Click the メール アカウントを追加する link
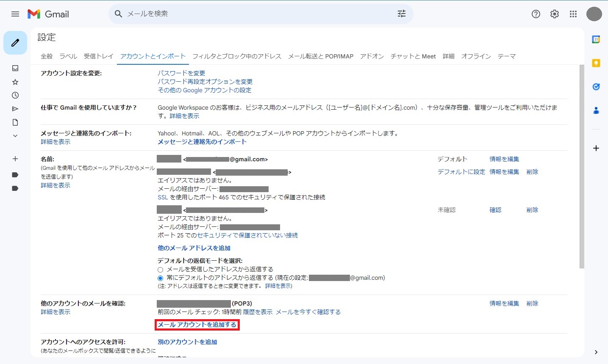Image resolution: width=608 pixels, height=364 pixels. click(197, 325)
